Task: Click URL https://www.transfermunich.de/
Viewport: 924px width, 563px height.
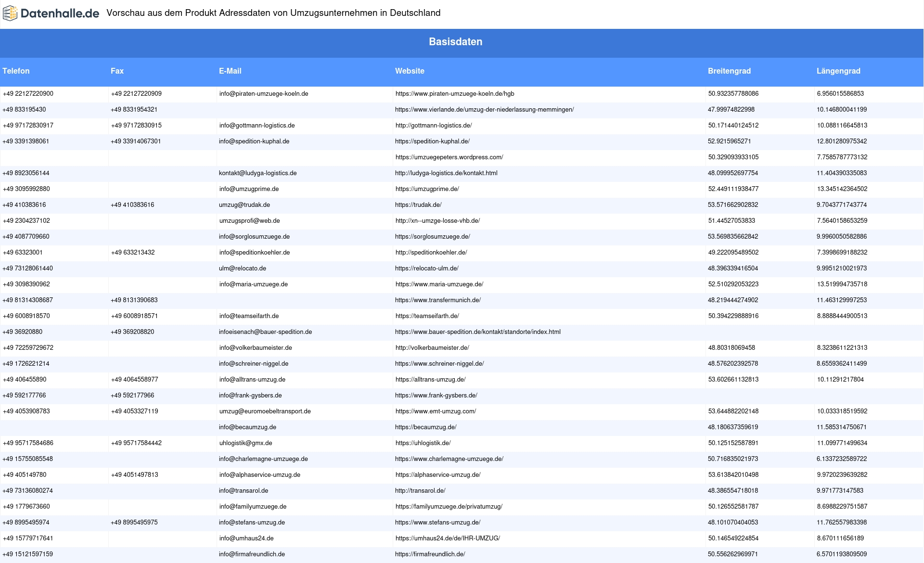Action: coord(438,300)
